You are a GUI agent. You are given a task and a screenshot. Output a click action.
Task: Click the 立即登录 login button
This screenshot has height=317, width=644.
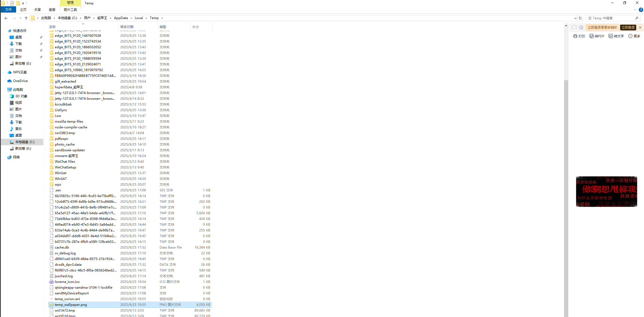click(x=628, y=27)
